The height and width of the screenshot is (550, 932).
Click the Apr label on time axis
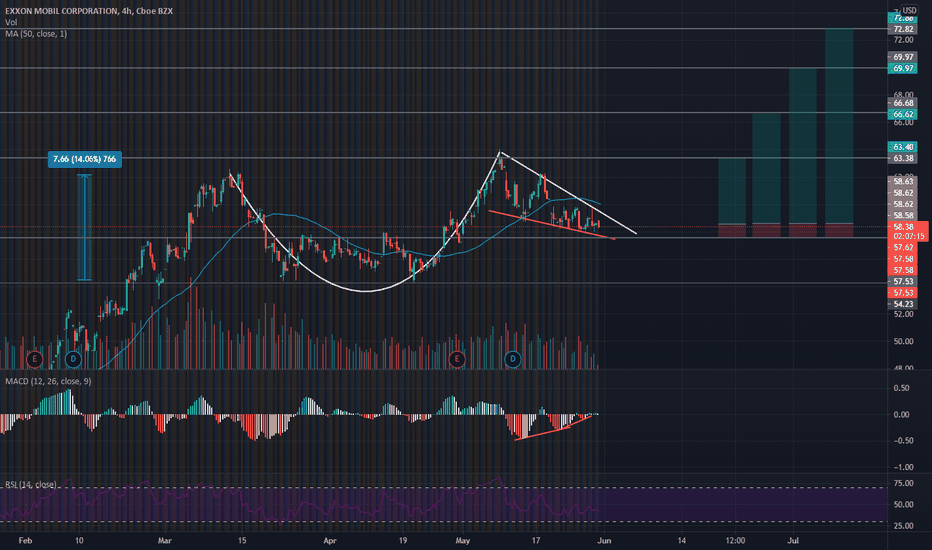(x=330, y=540)
